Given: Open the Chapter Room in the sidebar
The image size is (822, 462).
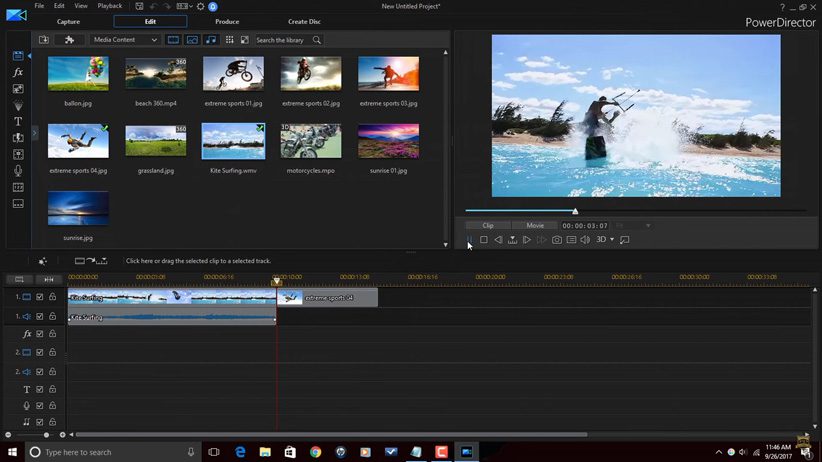Looking at the screenshot, I should (x=18, y=187).
